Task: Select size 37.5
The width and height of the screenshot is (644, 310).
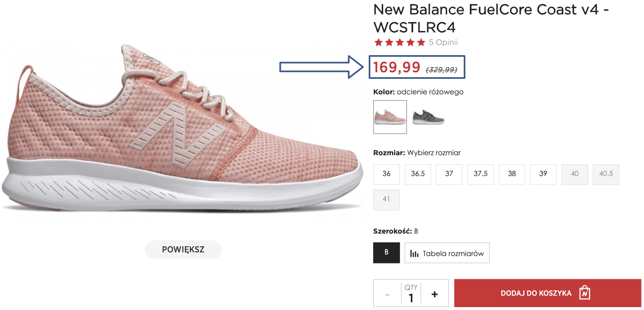Action: tap(480, 174)
